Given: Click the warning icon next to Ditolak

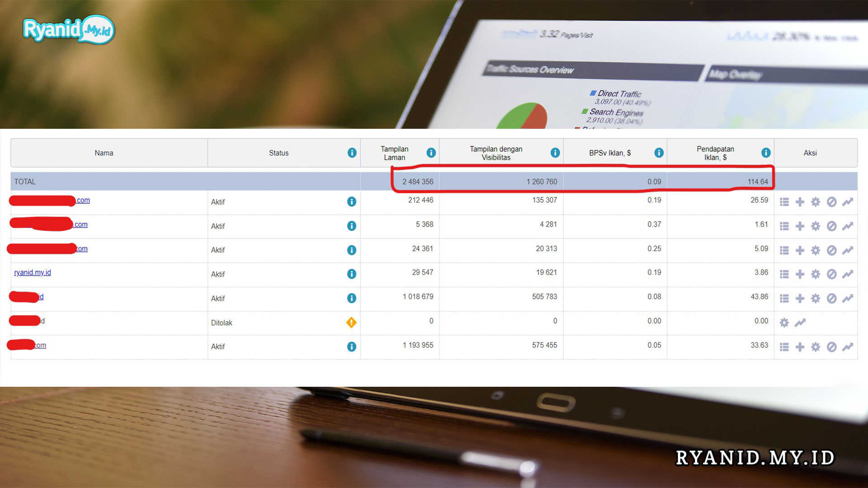Looking at the screenshot, I should pyautogui.click(x=351, y=322).
